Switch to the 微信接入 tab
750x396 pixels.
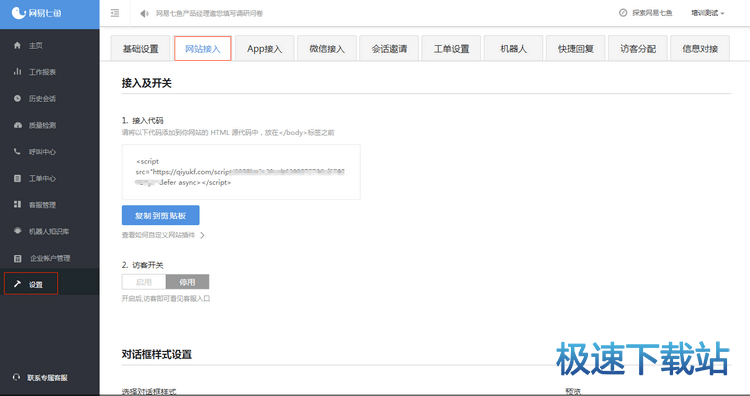coord(327,48)
